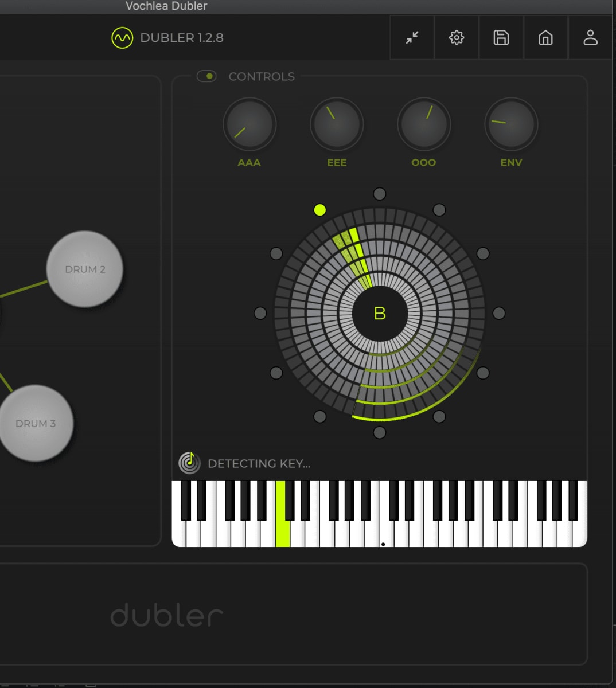
Task: Click the DUBLER 1.2.8 version text
Action: [x=182, y=38]
